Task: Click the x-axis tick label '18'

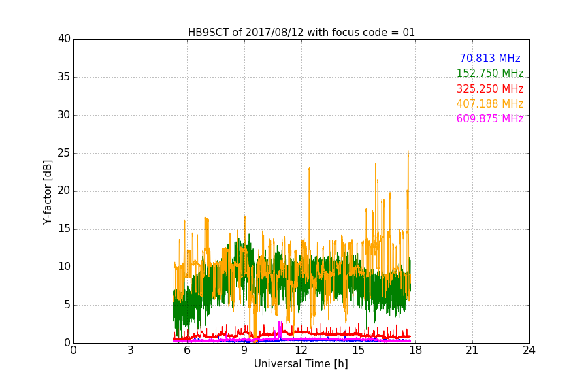Action: tap(416, 350)
